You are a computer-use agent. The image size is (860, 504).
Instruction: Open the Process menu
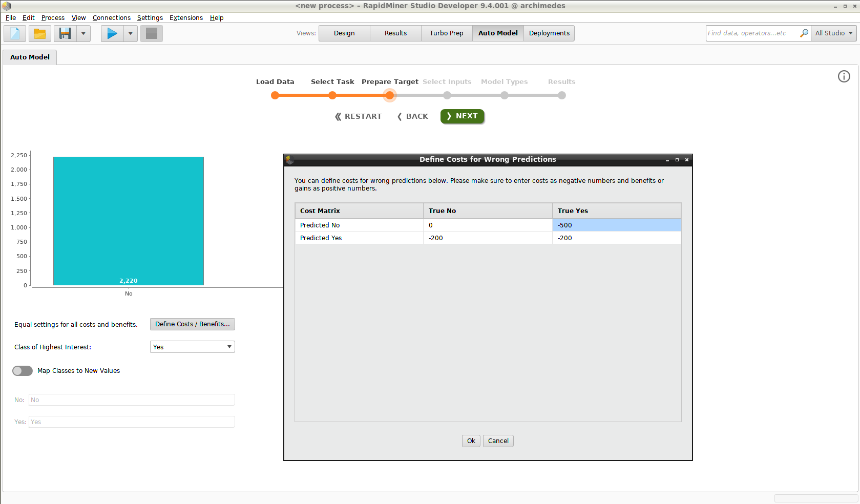pyautogui.click(x=53, y=17)
